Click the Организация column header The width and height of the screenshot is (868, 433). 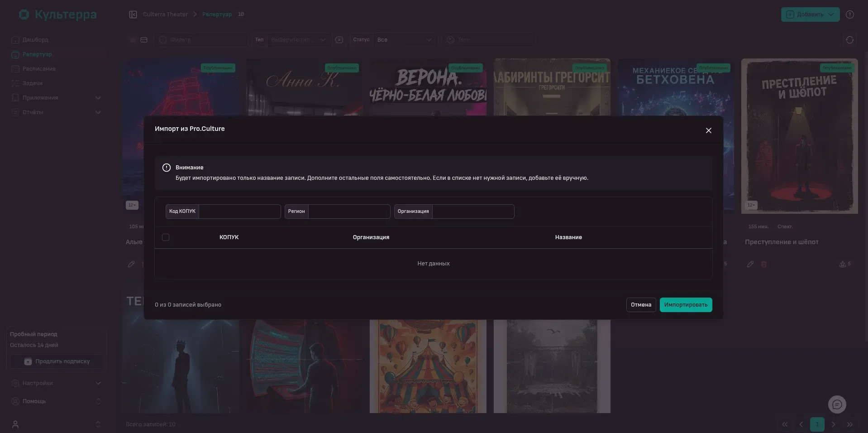pos(371,237)
